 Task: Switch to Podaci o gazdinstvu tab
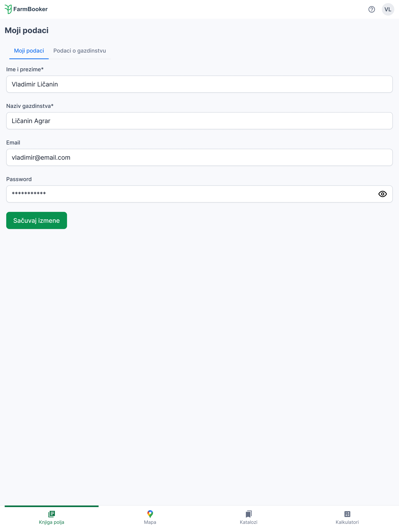[x=80, y=51]
